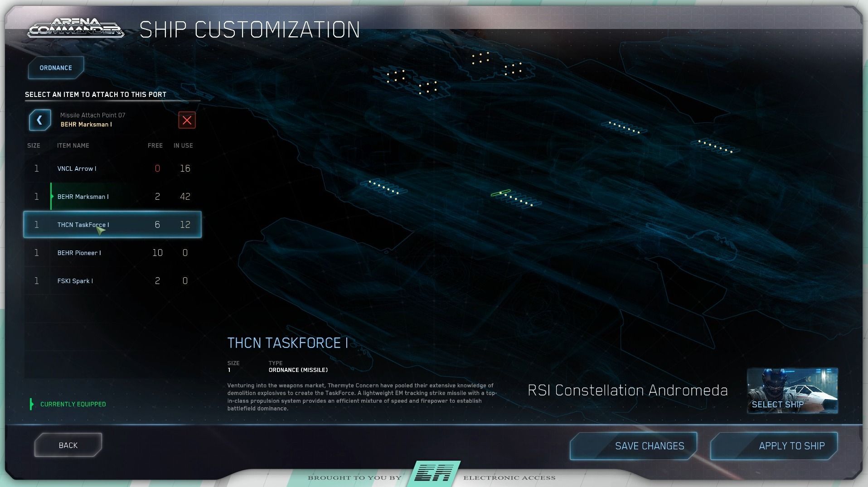Click the Item Name column header
Image resolution: width=868 pixels, height=487 pixels.
[73, 145]
